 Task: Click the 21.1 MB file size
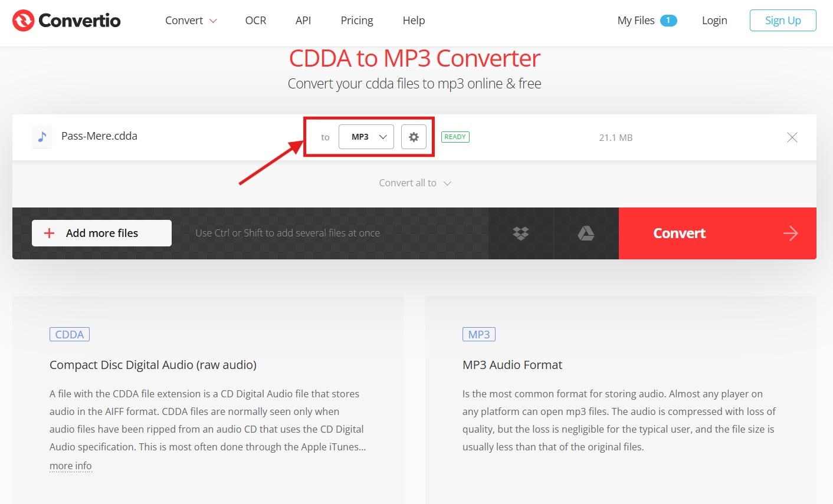615,137
